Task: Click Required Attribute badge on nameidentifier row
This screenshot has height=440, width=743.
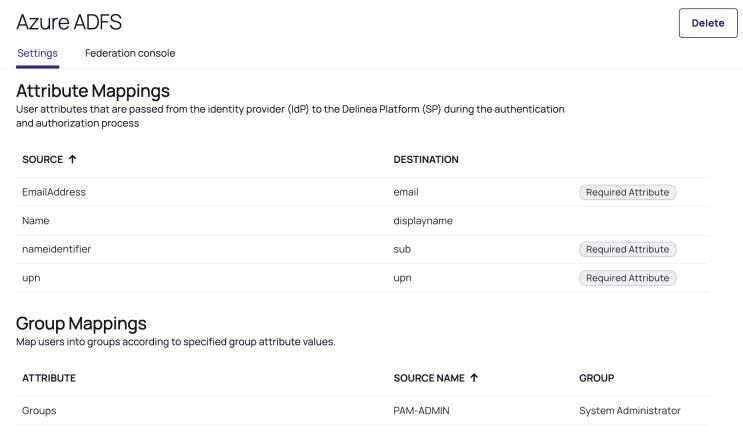Action: (x=627, y=249)
